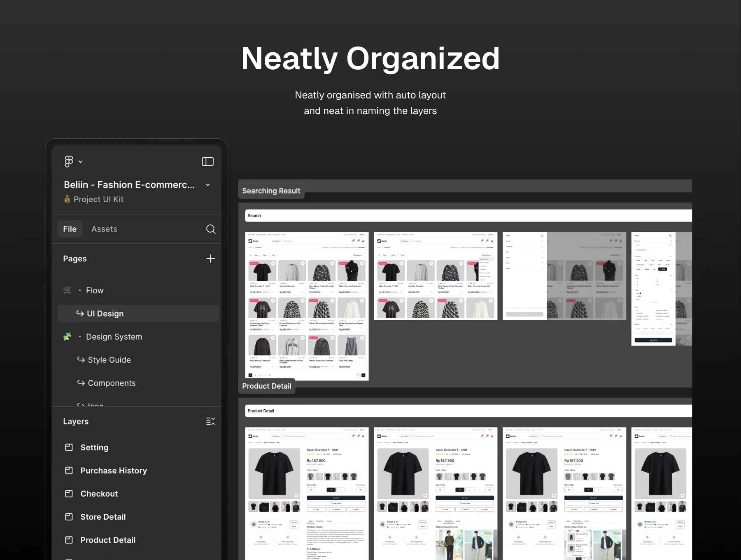Click the frame icon of Product Detail layer
The width and height of the screenshot is (741, 560).
pos(69,539)
